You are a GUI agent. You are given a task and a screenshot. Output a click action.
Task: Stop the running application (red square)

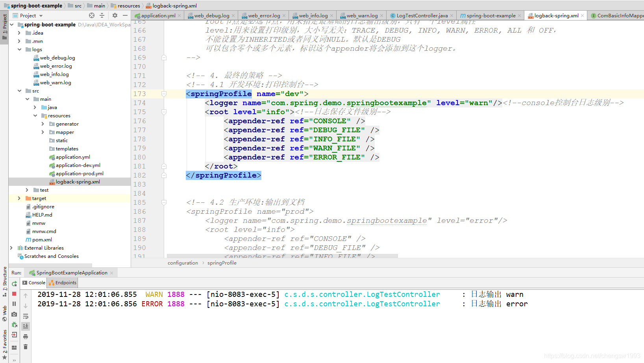pyautogui.click(x=14, y=294)
